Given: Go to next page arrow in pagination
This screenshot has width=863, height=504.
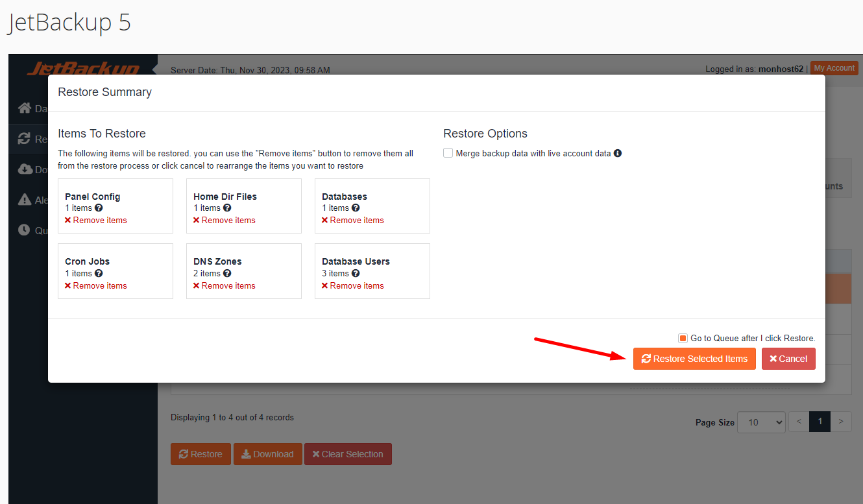Looking at the screenshot, I should [x=841, y=422].
